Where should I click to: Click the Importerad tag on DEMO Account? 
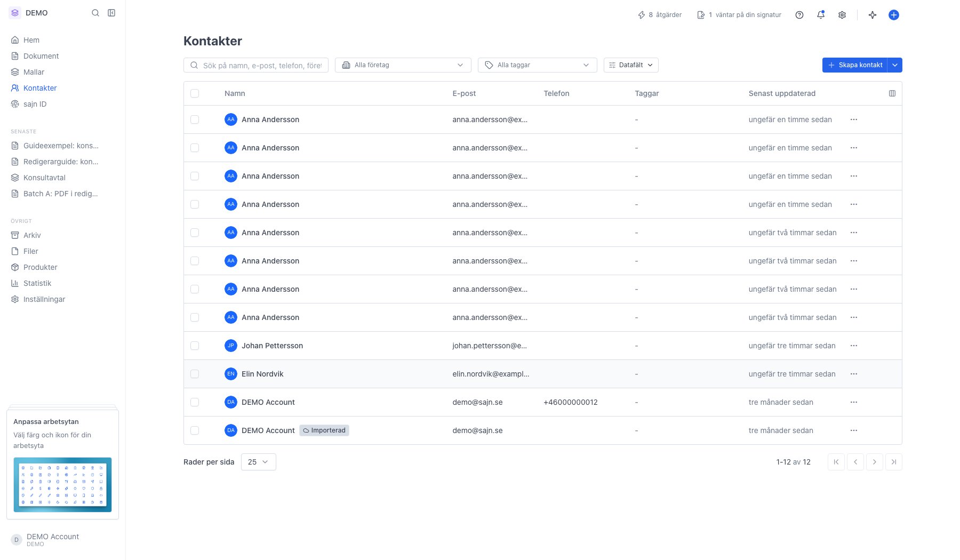[x=324, y=430]
